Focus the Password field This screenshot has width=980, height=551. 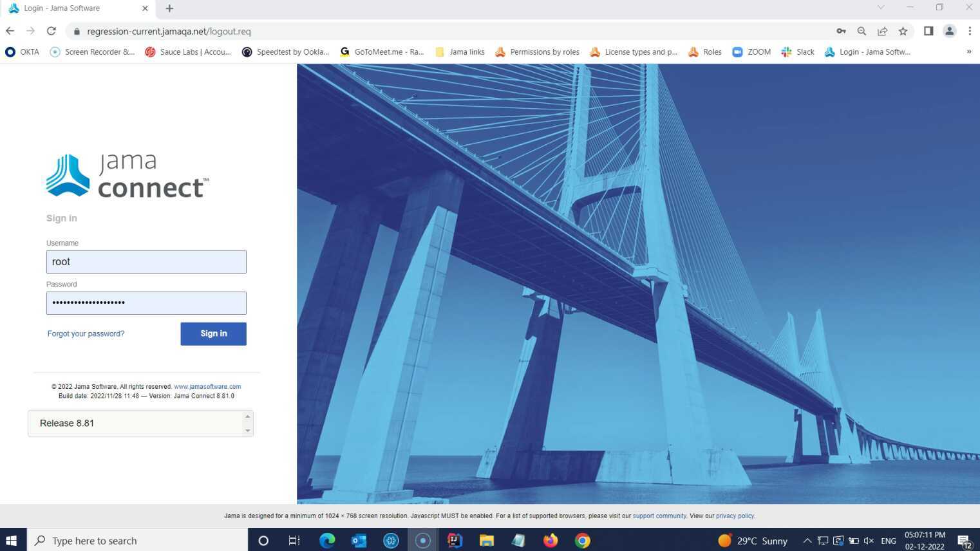point(146,303)
